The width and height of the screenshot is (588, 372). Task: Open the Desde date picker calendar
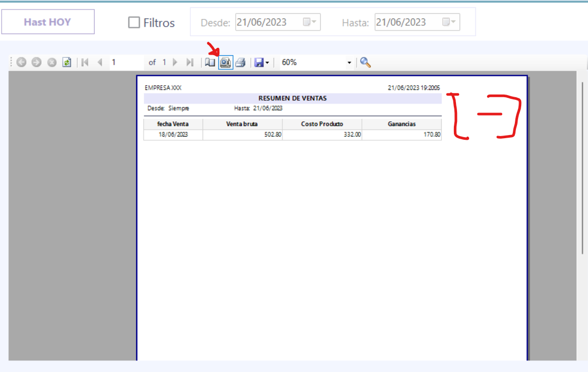coord(309,22)
